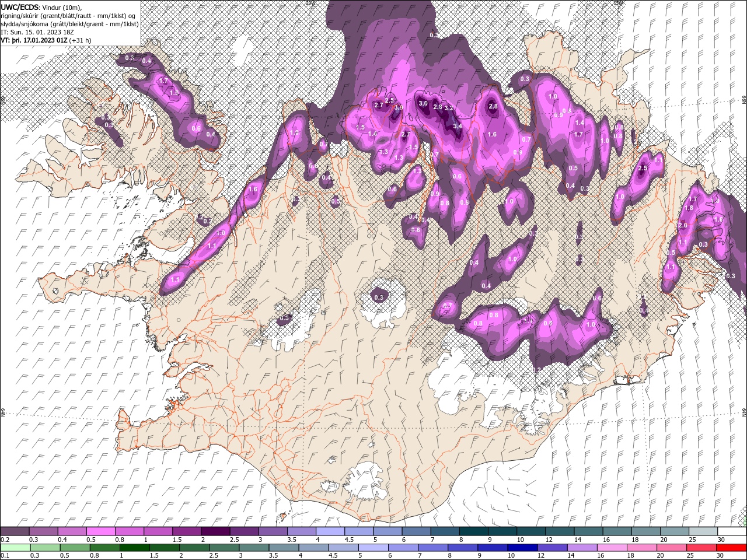
Task: Pick the darkest green lower legend swatch labeled 1
Action: tap(135, 548)
